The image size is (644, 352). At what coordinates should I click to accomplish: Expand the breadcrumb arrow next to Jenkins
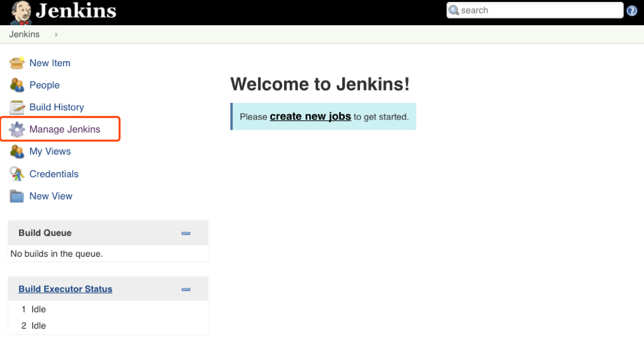tap(56, 35)
